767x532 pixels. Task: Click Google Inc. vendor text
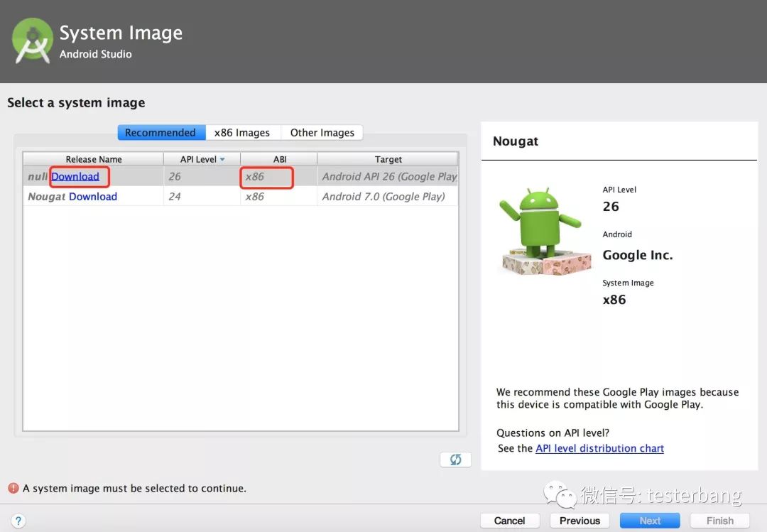pyautogui.click(x=638, y=255)
